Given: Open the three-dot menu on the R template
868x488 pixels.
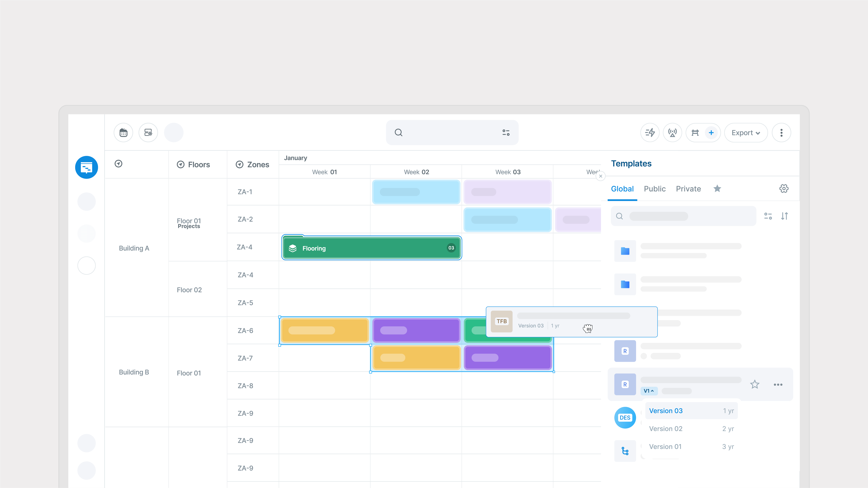Looking at the screenshot, I should coord(778,384).
